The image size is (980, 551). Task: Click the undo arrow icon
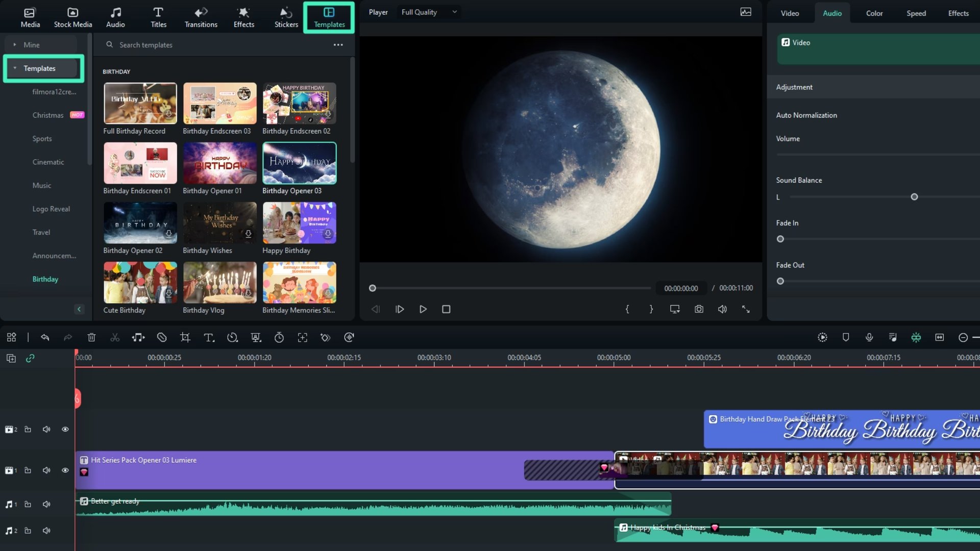[x=45, y=337]
